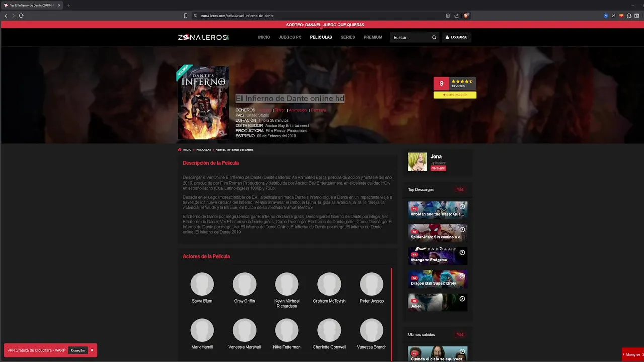Open JUEGOS PC menu item

point(290,37)
